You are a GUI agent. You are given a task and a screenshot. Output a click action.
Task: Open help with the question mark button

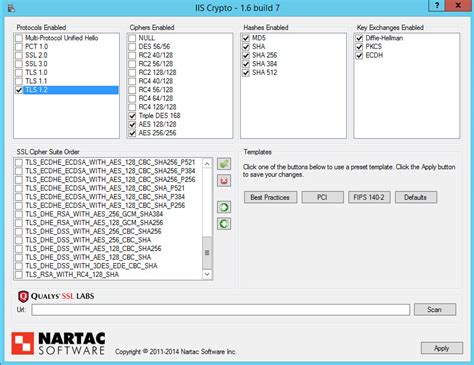(x=437, y=5)
